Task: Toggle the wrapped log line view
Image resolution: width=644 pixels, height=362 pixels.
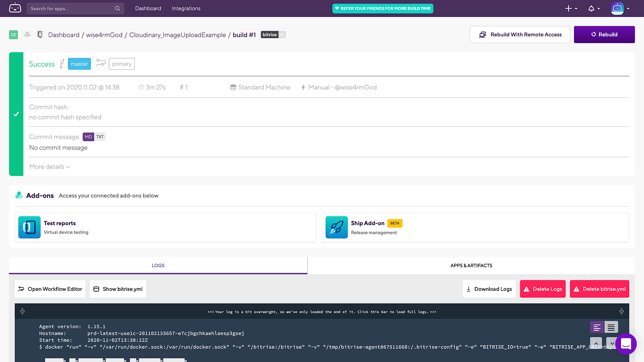Action: click(x=597, y=327)
